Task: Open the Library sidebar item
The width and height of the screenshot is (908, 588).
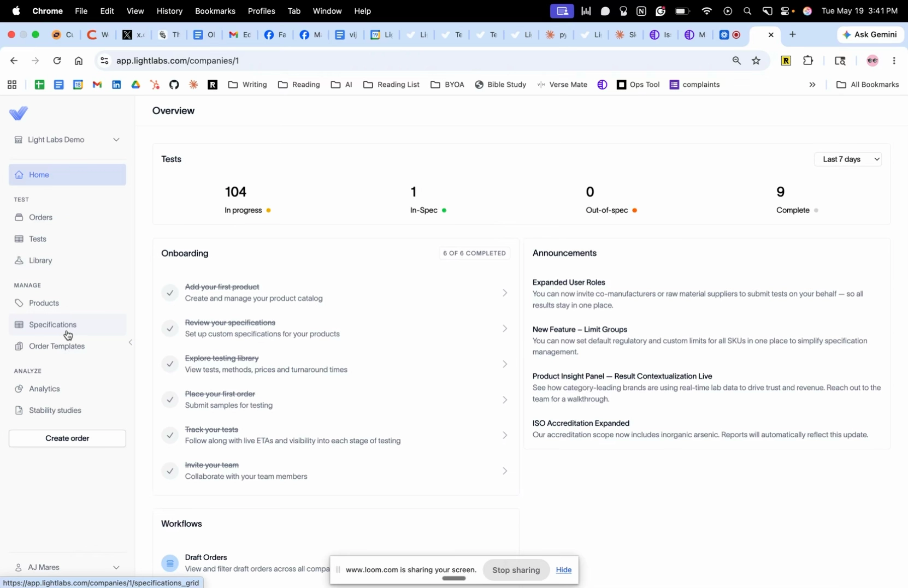Action: point(67,260)
